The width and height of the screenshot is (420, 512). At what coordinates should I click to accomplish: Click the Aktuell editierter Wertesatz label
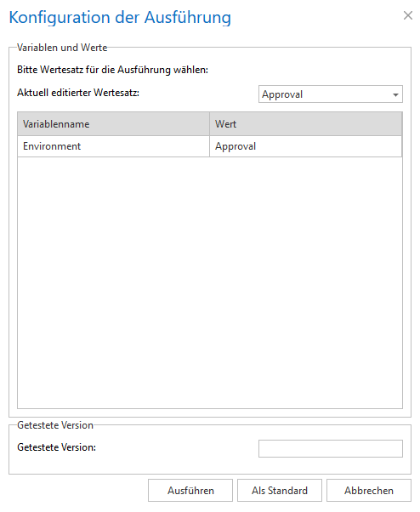coord(78,93)
